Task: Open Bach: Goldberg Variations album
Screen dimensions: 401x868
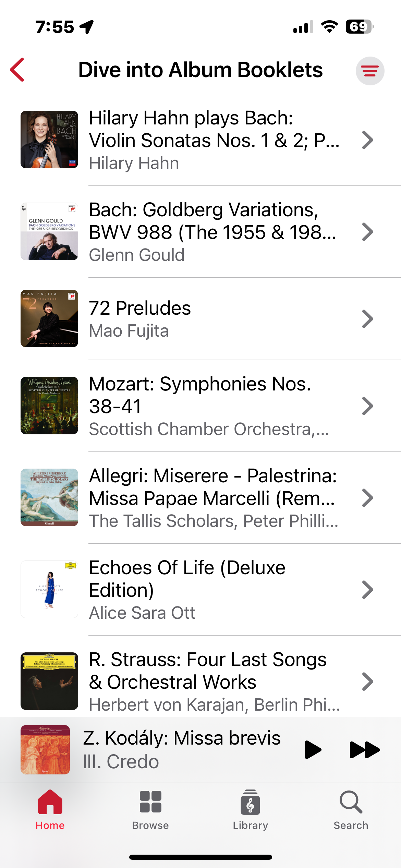Action: coord(212,232)
